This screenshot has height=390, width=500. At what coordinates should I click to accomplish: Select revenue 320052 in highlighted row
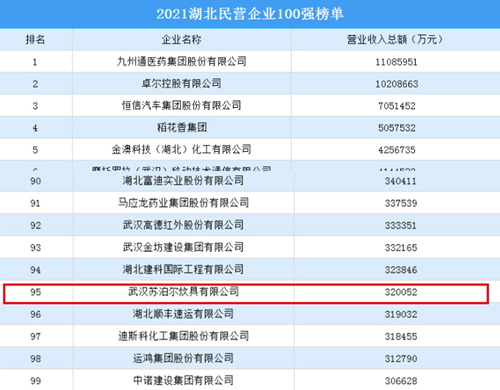(401, 292)
